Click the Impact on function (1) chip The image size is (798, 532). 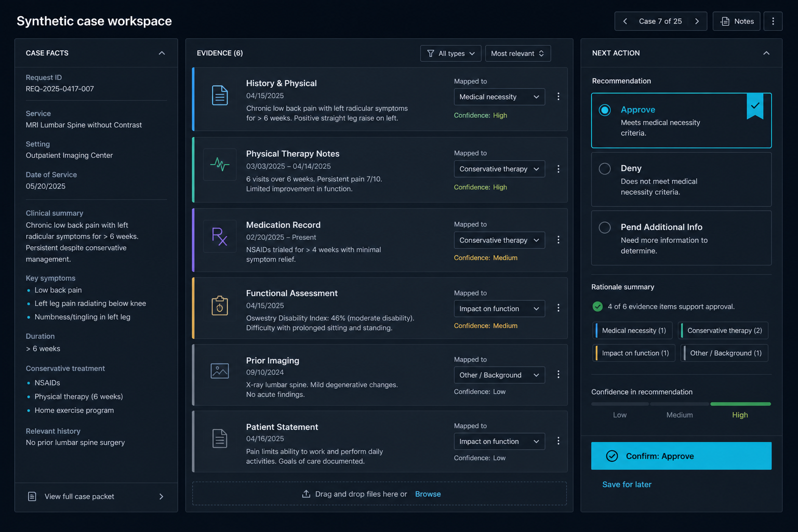point(634,353)
